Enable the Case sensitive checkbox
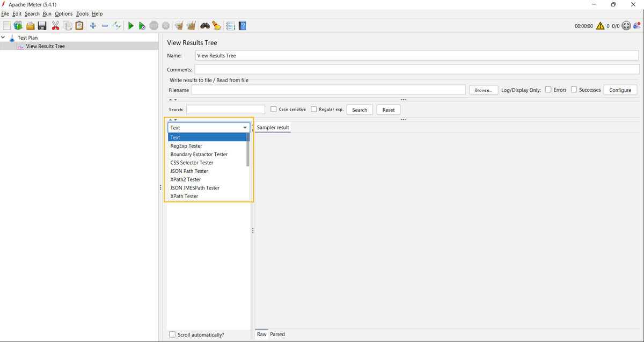 (274, 109)
